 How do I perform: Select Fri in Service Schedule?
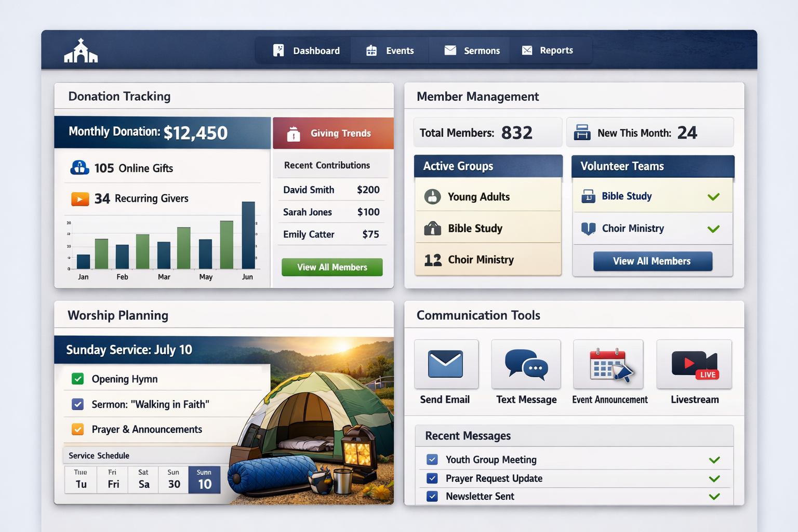[x=113, y=479]
